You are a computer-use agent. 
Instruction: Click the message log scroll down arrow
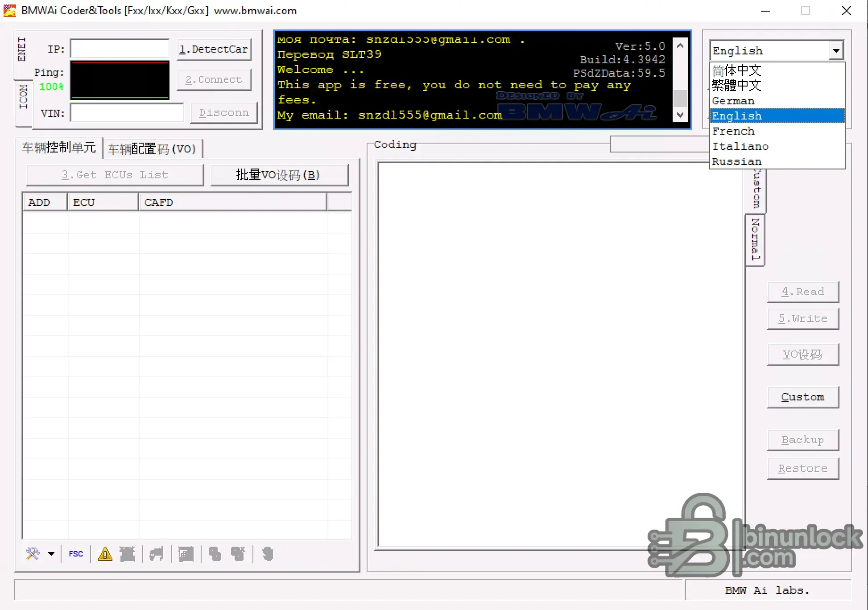coord(680,115)
